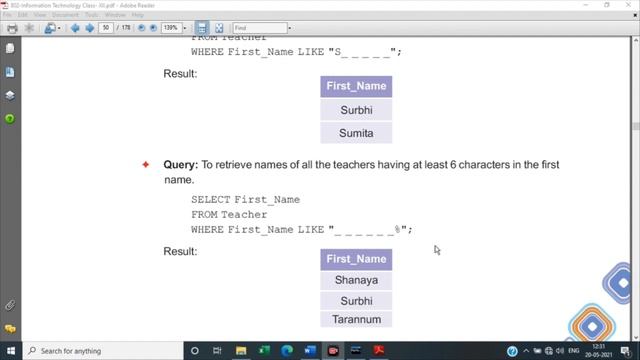Click the taskbar Search for anything box
Image resolution: width=640 pixels, height=360 pixels.
pos(103,351)
